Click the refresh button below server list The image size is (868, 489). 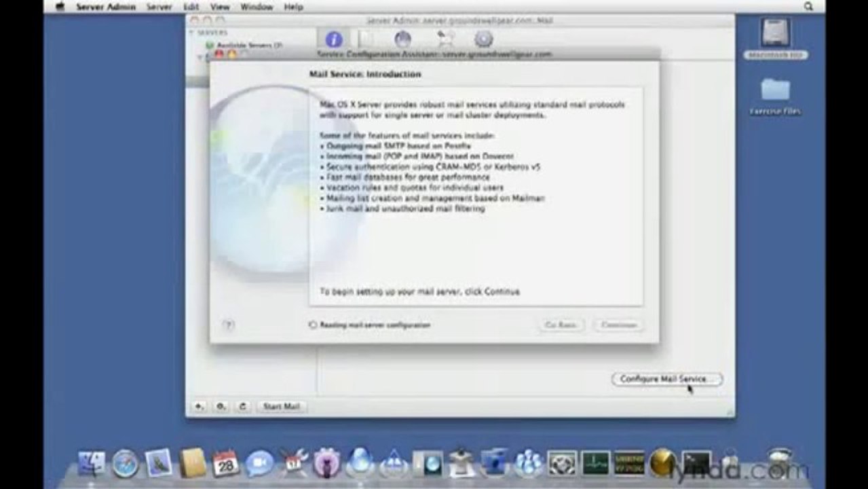tap(243, 406)
